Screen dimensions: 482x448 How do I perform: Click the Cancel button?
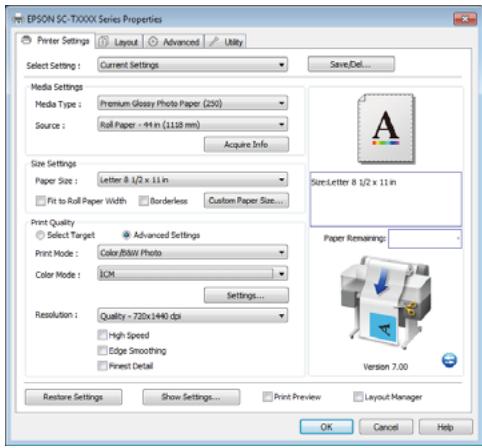[386, 427]
